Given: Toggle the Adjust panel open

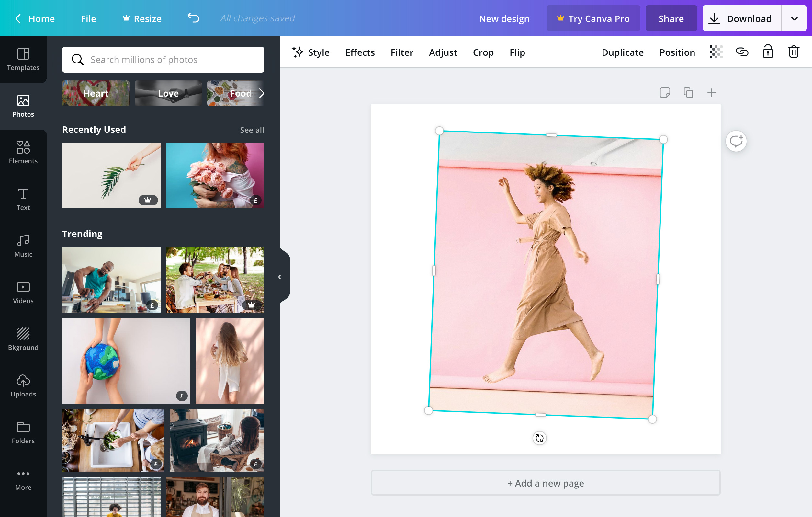Looking at the screenshot, I should tap(443, 52).
